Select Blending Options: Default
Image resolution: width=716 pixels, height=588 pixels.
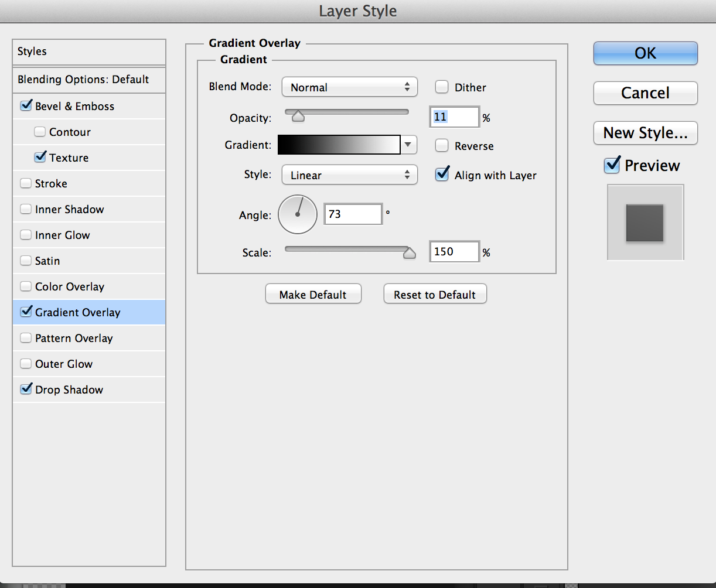click(83, 79)
